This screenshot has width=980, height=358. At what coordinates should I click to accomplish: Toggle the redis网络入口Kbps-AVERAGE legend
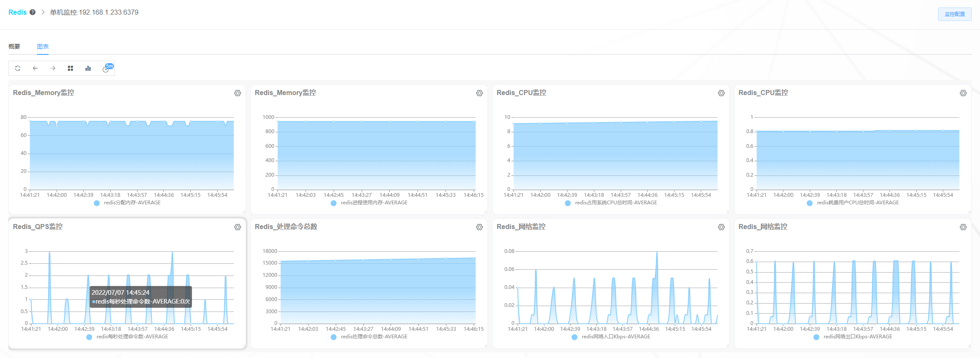(x=611, y=337)
